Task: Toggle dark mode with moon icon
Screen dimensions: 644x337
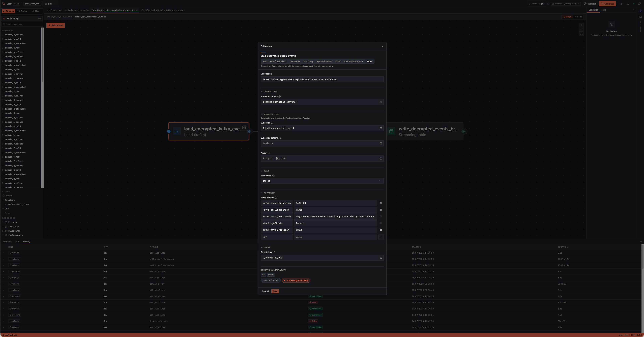Action: tap(628, 4)
